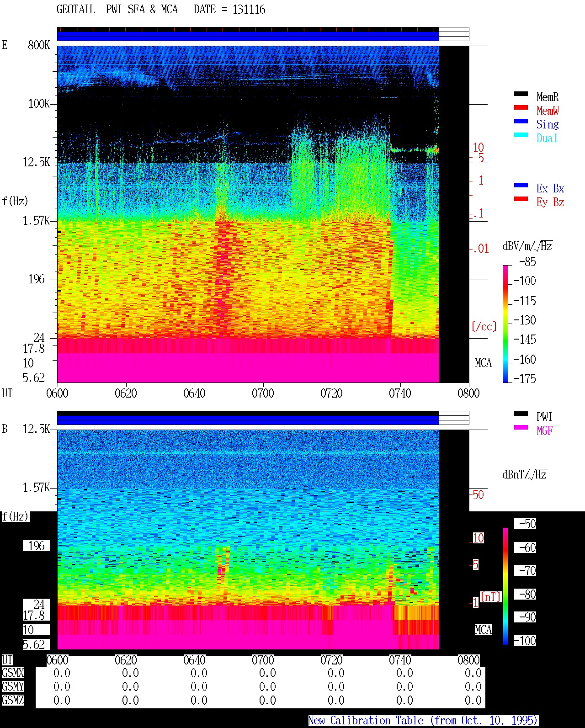Viewport: 585px width, 728px height.
Task: Click the dBV/m electric field color bar
Action: [505, 324]
